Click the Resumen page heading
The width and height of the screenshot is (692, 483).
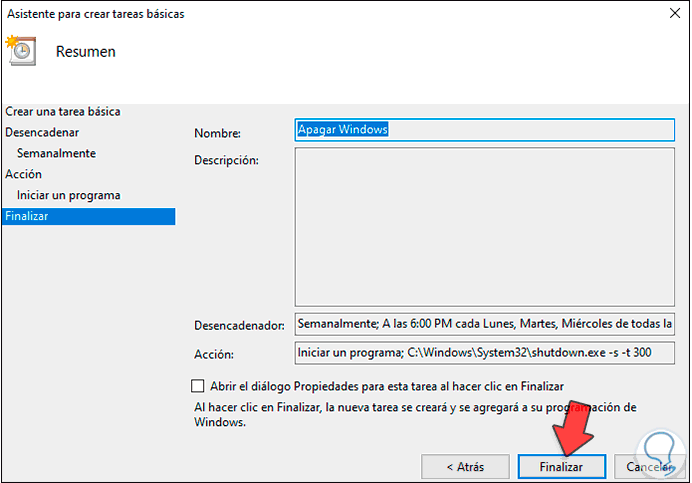(86, 51)
